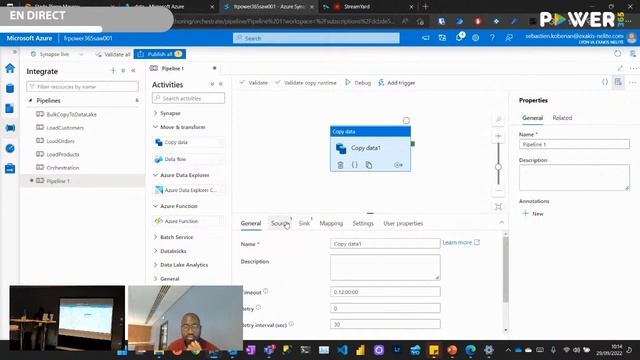Open the Data hub database icon
Image resolution: width=640 pixels, height=360 pixels.
point(10,88)
